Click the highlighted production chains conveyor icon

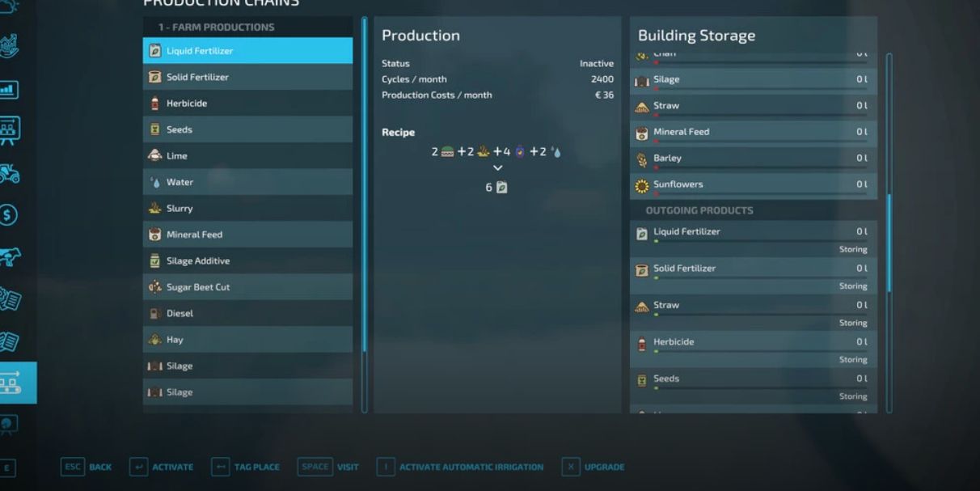click(x=11, y=383)
